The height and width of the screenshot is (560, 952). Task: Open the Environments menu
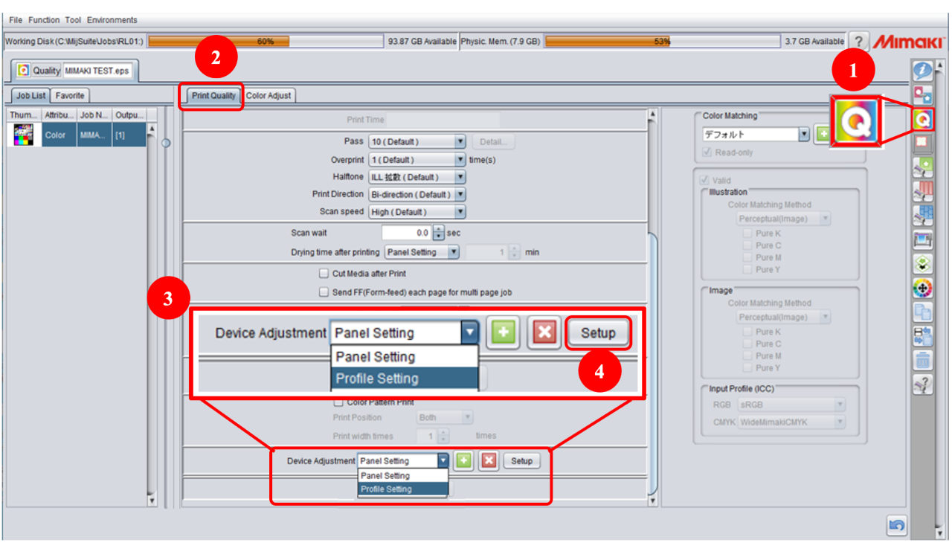112,19
